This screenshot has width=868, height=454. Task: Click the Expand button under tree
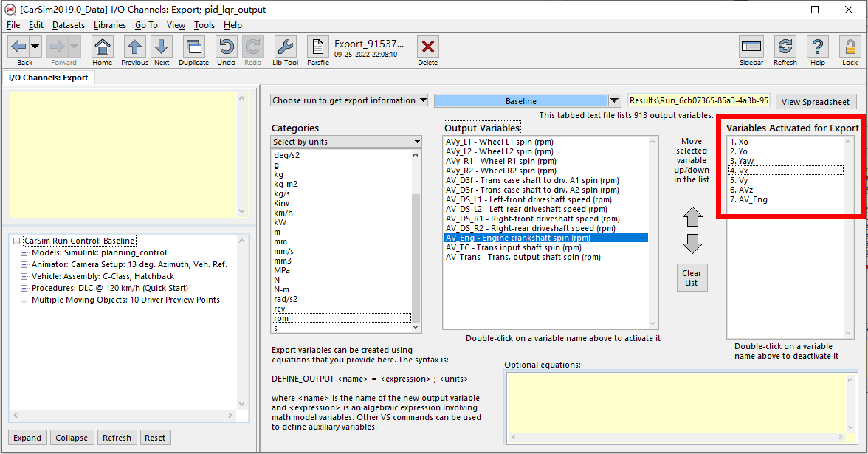pos(27,437)
